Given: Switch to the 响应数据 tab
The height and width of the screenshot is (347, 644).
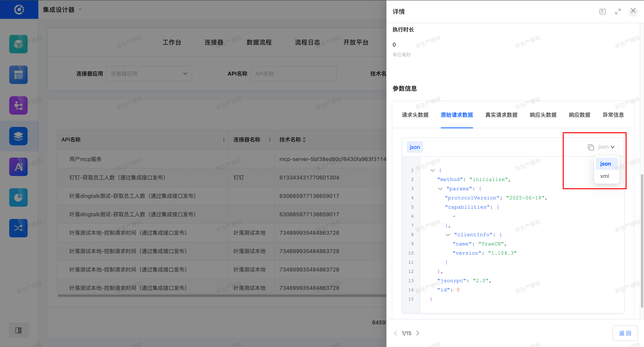Looking at the screenshot, I should (x=579, y=115).
